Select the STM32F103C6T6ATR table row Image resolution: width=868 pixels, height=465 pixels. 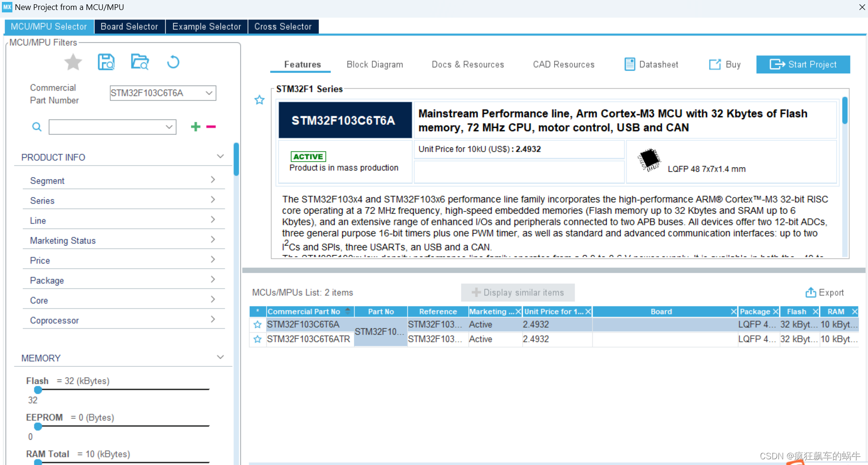pos(554,339)
